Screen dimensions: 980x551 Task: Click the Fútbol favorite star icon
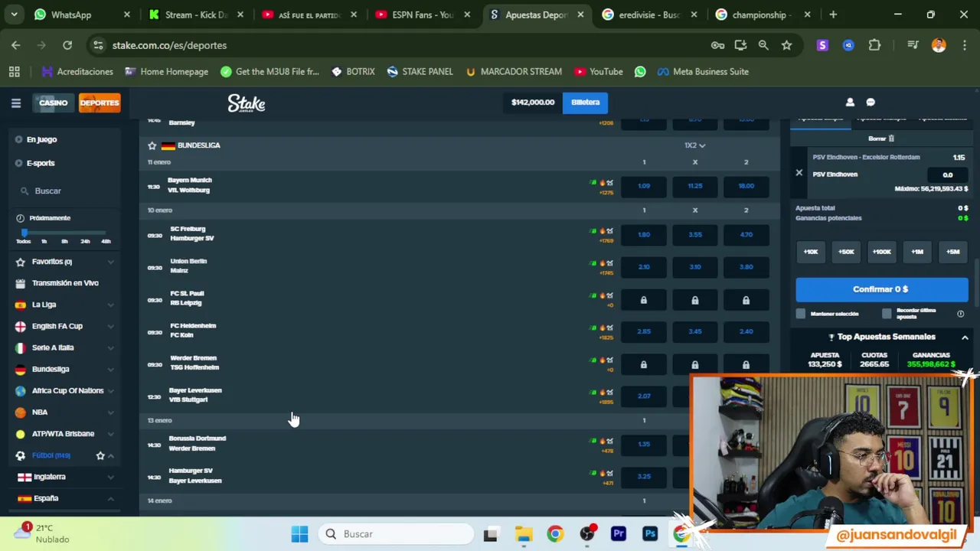(100, 455)
